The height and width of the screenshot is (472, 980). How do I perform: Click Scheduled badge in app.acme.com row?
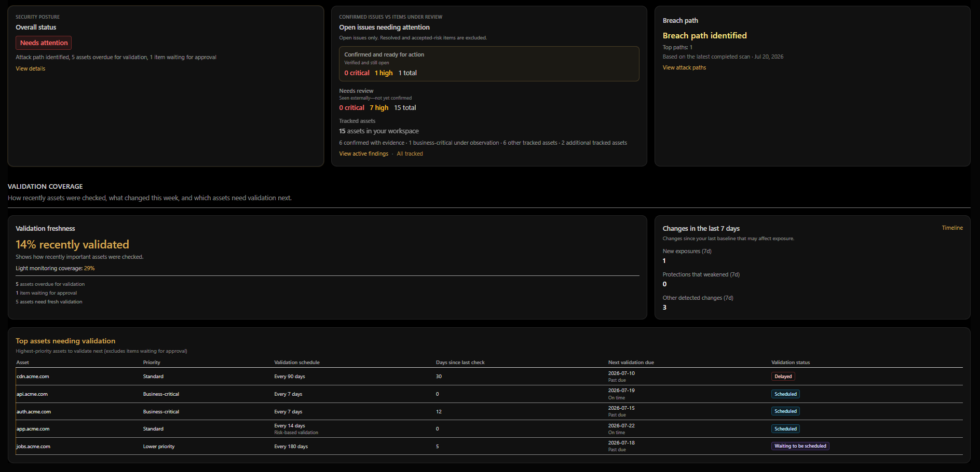coord(785,429)
